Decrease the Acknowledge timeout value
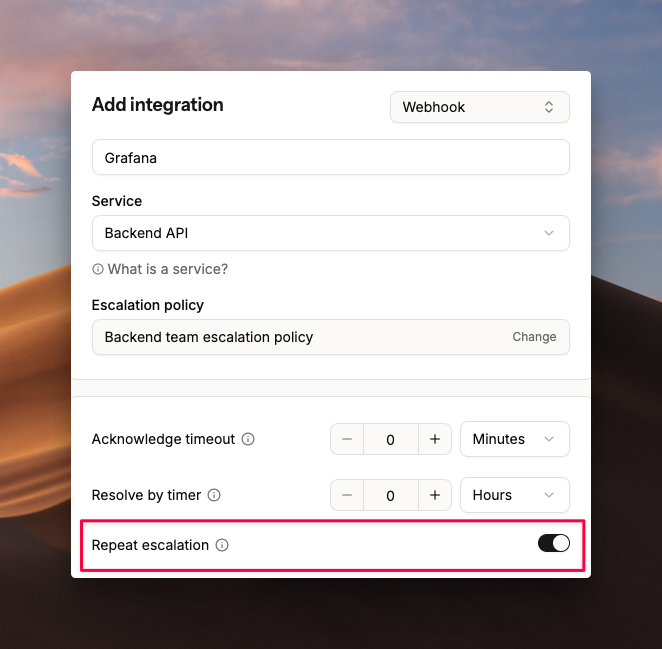 click(347, 439)
